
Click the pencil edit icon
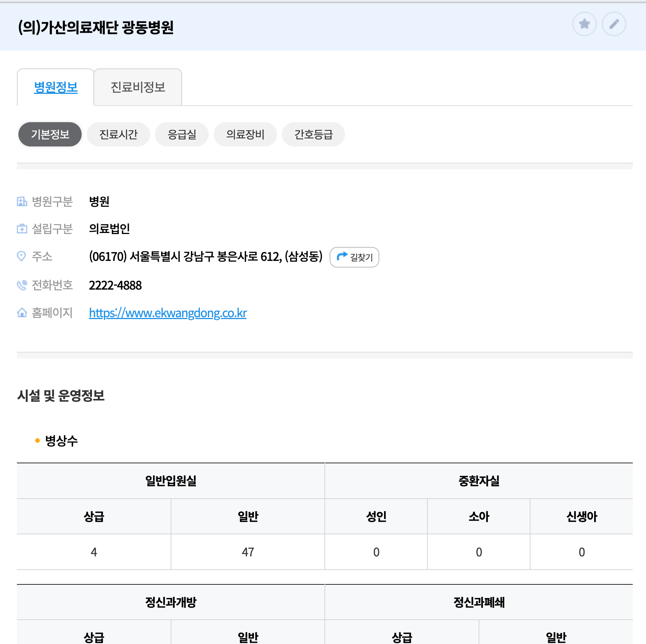614,24
